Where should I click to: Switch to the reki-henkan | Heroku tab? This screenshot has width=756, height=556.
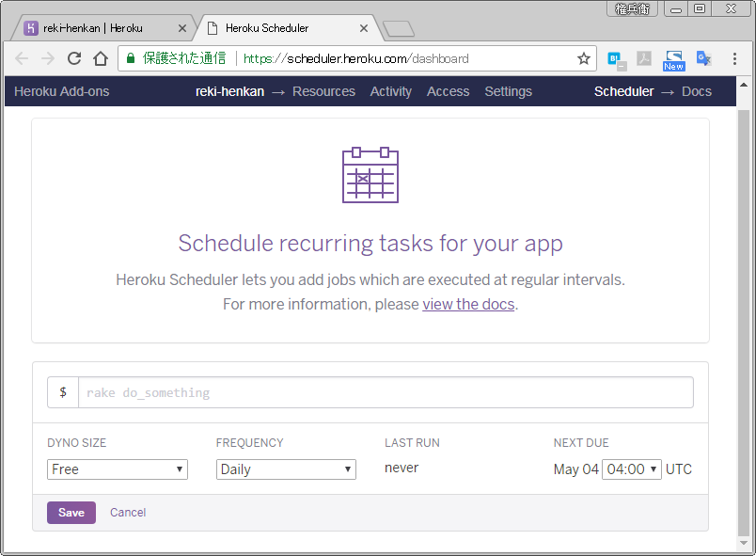[102, 28]
